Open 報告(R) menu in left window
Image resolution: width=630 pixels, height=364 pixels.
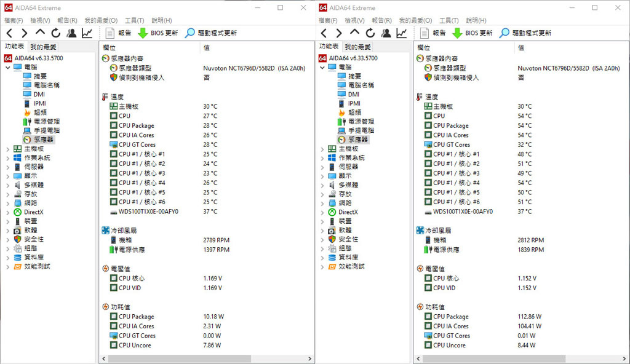coord(67,20)
